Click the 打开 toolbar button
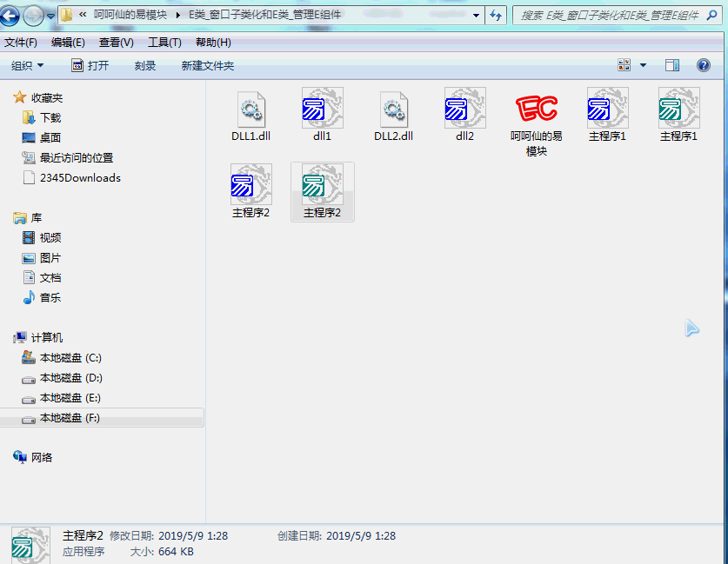 coord(90,66)
